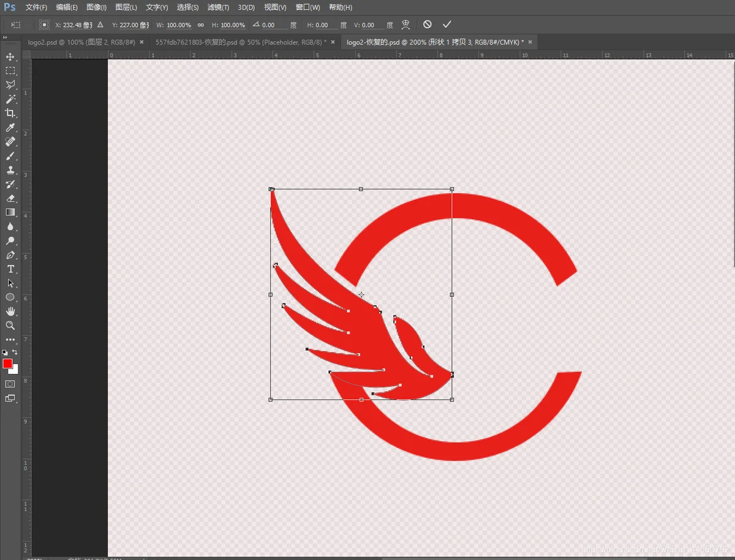Open the Edit Toolbar ellipsis button
Image resolution: width=735 pixels, height=560 pixels.
tap(10, 340)
